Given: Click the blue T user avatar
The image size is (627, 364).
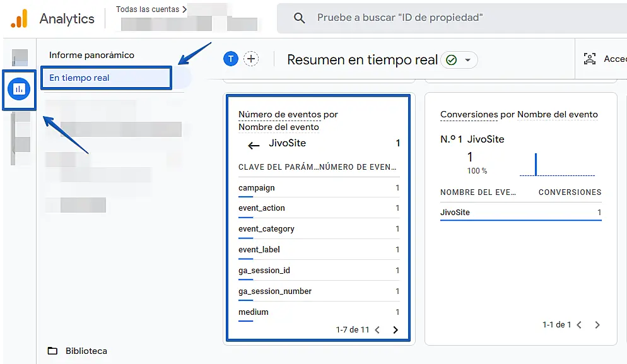Looking at the screenshot, I should pos(231,59).
